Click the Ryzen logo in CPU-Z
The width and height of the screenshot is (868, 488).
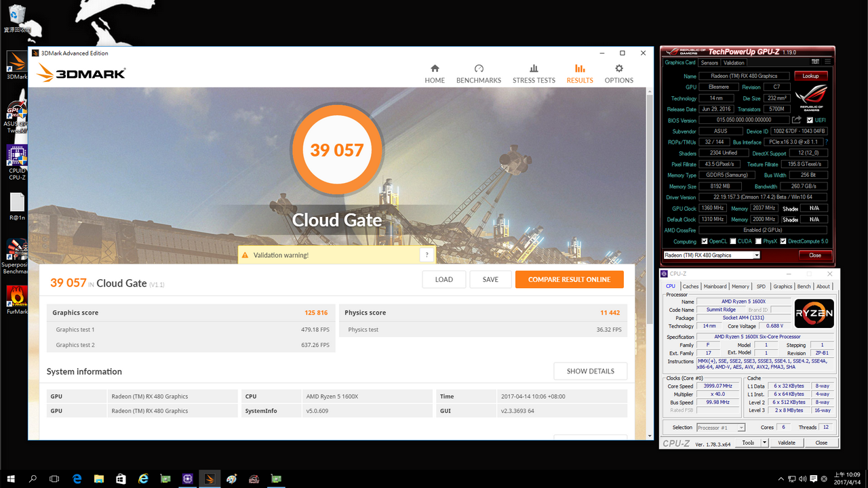pyautogui.click(x=814, y=314)
